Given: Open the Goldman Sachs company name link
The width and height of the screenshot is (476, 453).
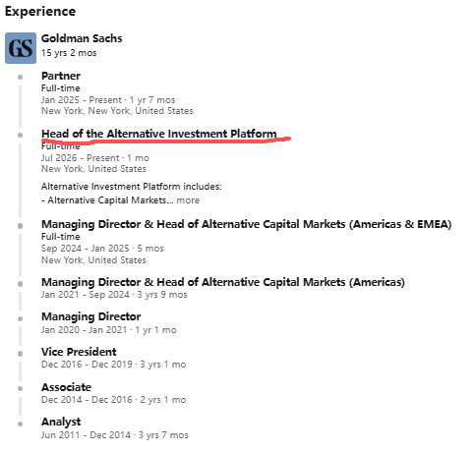Looking at the screenshot, I should 82,38.
